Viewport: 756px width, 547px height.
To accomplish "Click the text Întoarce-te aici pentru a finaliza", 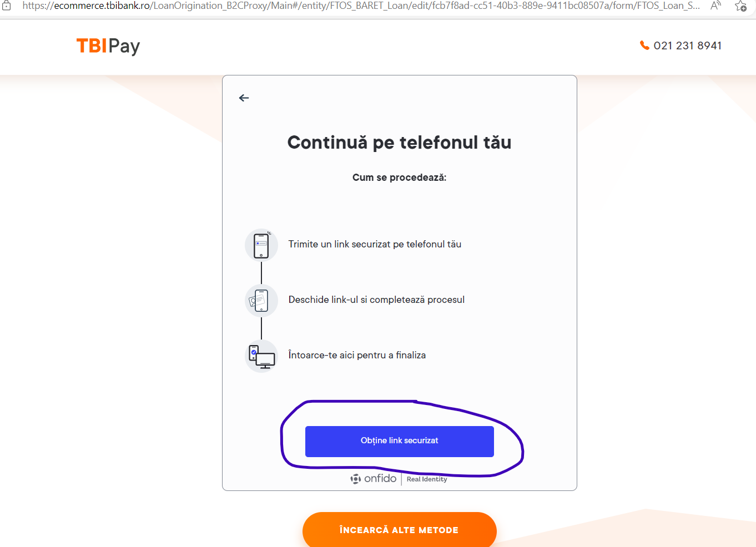I will [x=357, y=355].
